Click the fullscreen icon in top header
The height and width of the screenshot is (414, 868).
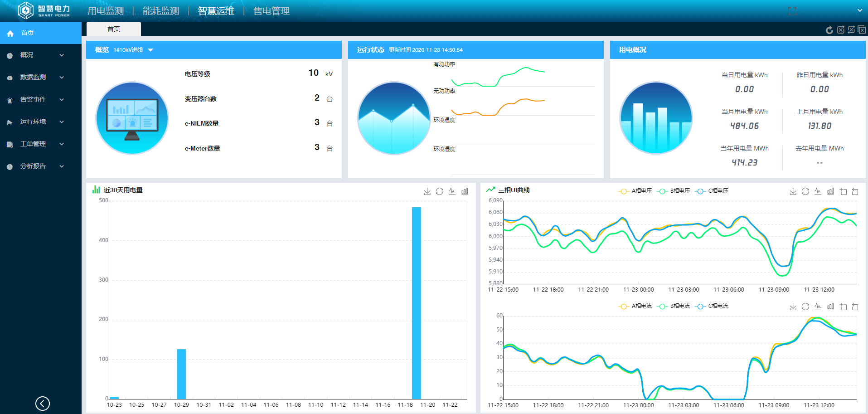pyautogui.click(x=792, y=11)
